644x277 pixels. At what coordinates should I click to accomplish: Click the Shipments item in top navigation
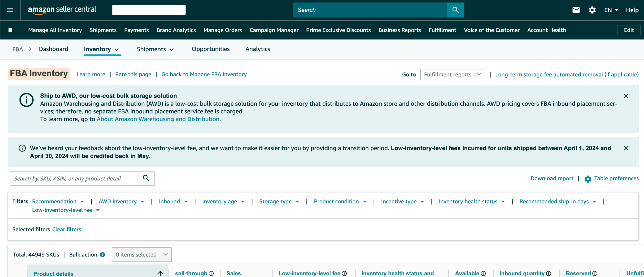pos(103,30)
